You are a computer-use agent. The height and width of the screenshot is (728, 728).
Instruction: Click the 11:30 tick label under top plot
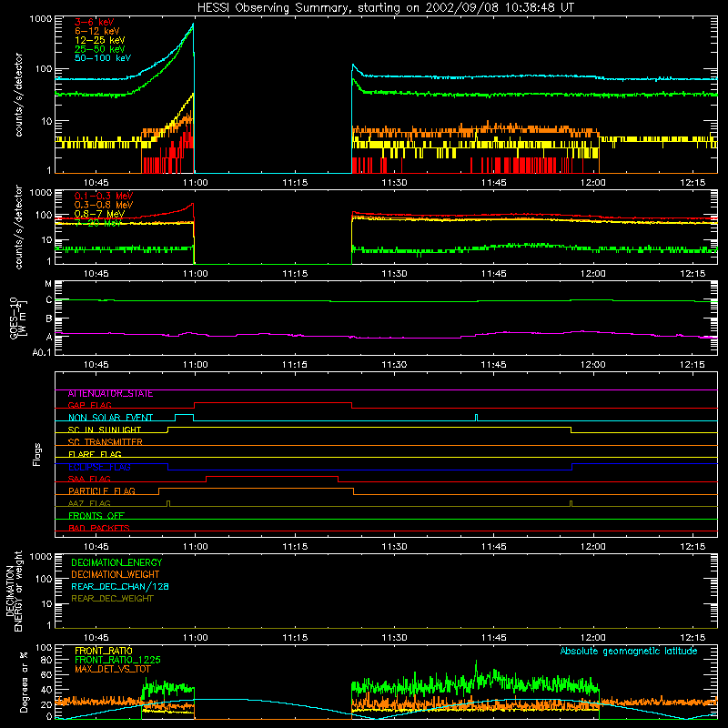pyautogui.click(x=394, y=183)
